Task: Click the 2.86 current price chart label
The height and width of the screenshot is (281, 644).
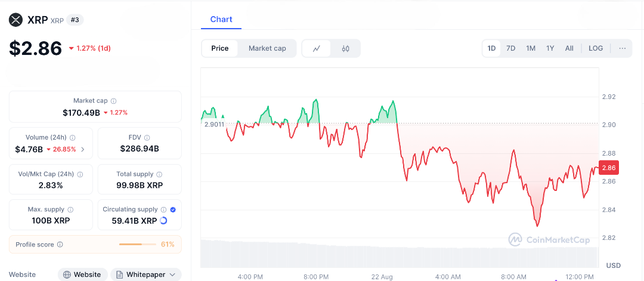Action: (608, 168)
